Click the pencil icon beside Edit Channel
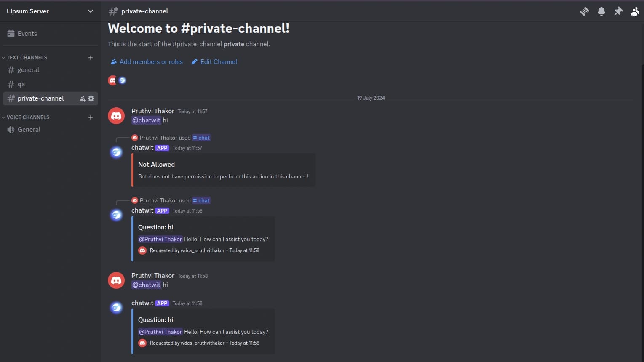Image resolution: width=644 pixels, height=362 pixels. [x=195, y=62]
